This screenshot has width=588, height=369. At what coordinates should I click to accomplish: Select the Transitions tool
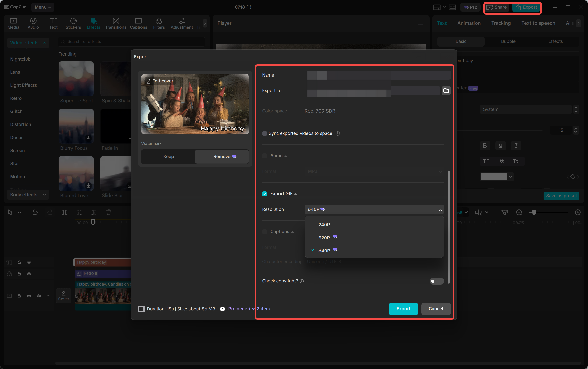[x=115, y=23]
